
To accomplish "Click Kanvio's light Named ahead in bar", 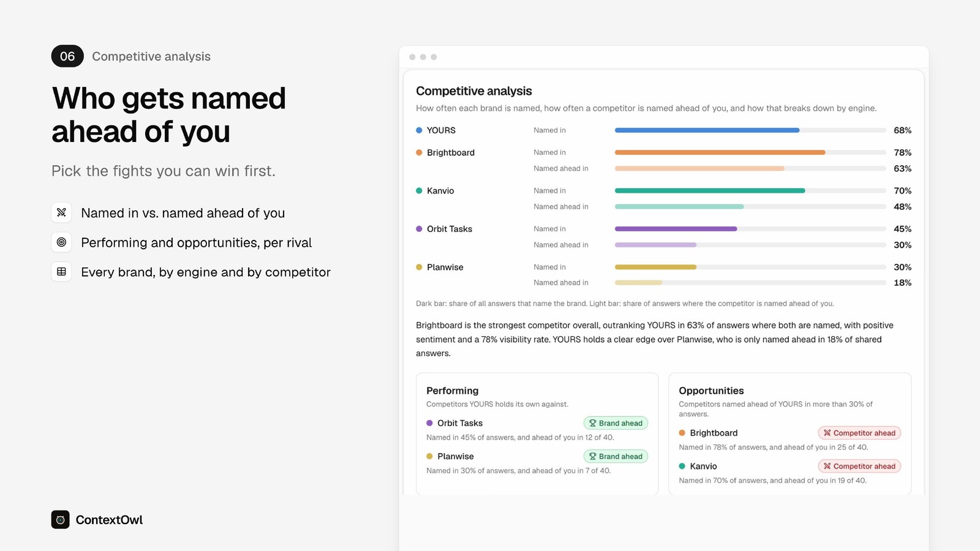I will [x=679, y=207].
